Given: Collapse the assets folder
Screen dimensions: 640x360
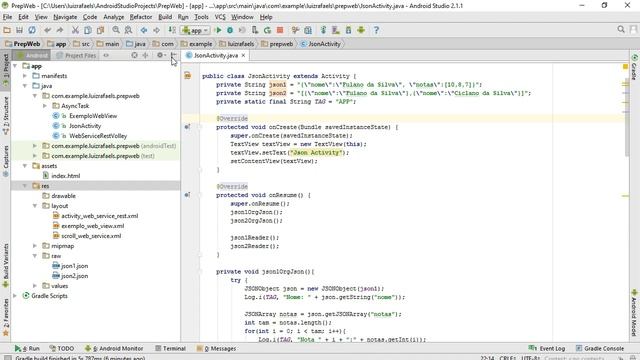Looking at the screenshot, I should tap(25, 166).
